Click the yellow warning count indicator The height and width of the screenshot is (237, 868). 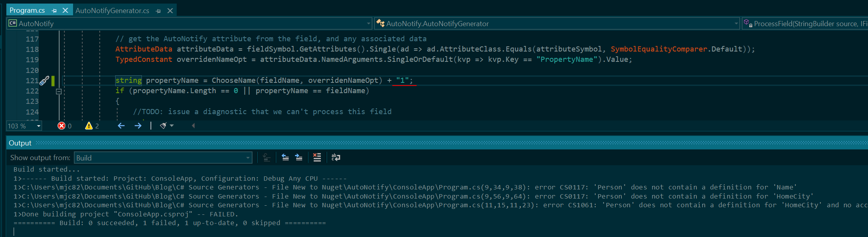(x=92, y=126)
